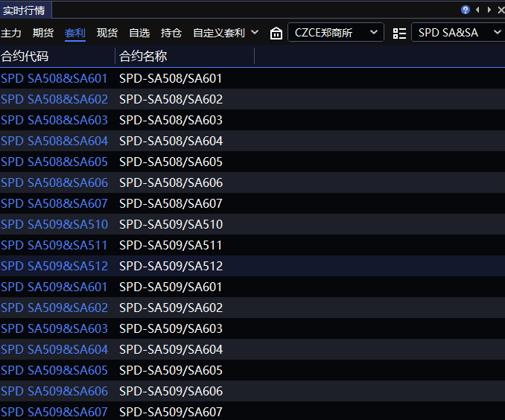The height and width of the screenshot is (420, 505).
Task: Select contract code SPD SA509&SA511
Action: (x=54, y=245)
